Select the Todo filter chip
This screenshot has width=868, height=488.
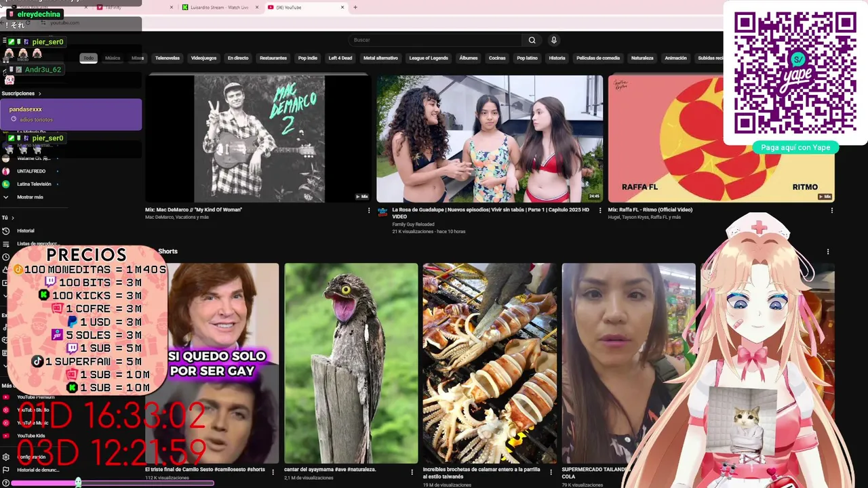pyautogui.click(x=89, y=58)
